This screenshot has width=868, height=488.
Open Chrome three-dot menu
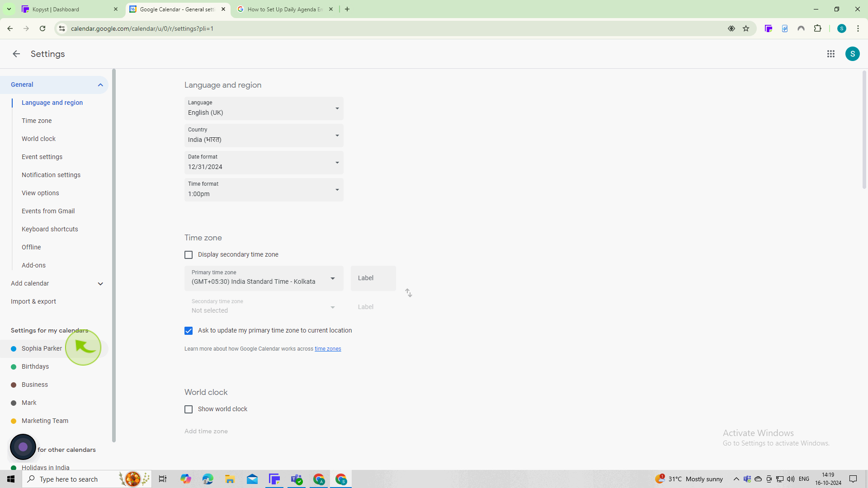[858, 28]
